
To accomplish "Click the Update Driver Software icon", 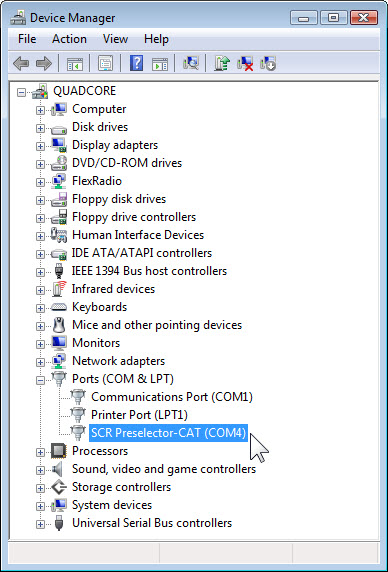I will click(222, 64).
